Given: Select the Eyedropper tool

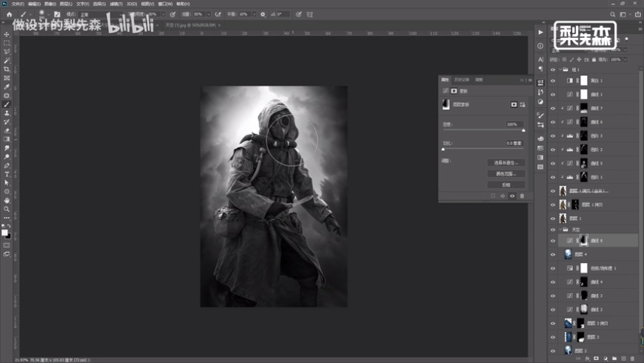Looking at the screenshot, I should coord(7,87).
